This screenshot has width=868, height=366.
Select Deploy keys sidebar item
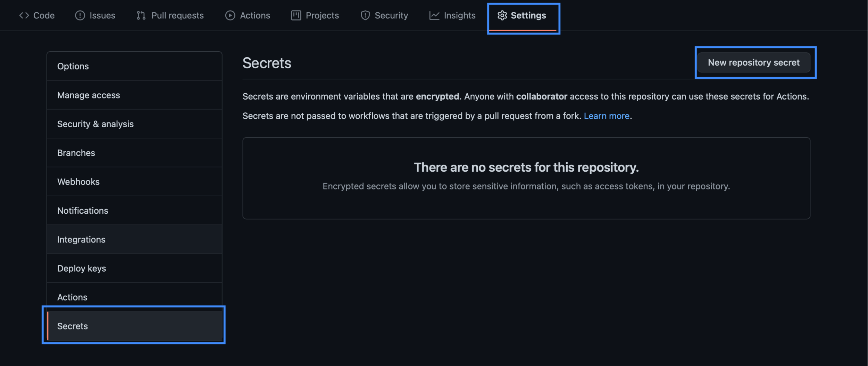click(x=82, y=269)
